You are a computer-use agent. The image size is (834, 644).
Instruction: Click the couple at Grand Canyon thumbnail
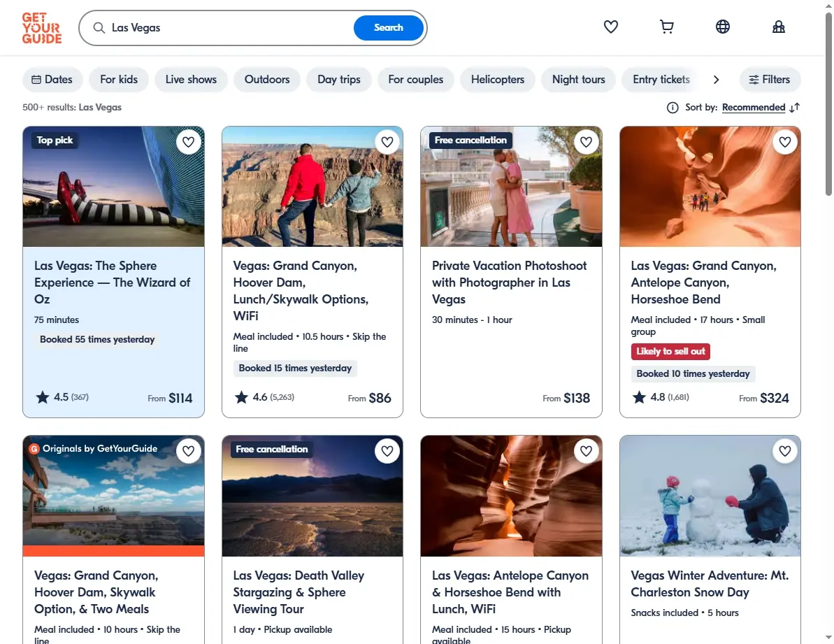312,187
